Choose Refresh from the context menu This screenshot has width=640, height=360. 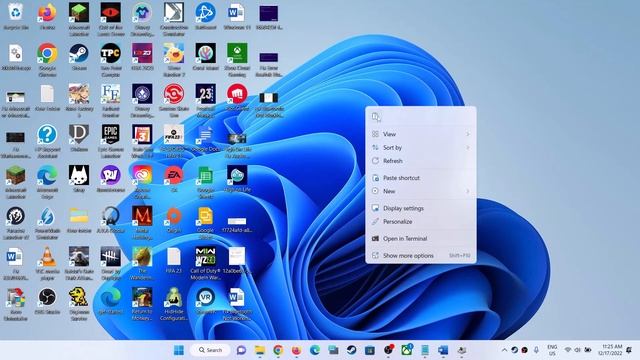[x=420, y=161]
